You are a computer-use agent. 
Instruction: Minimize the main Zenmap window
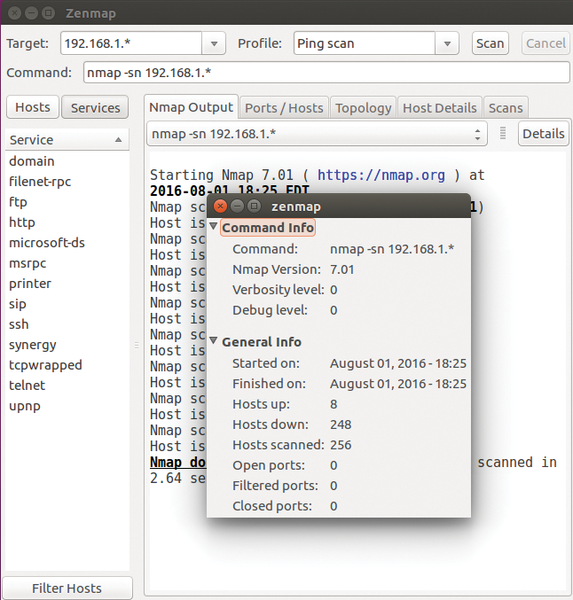pos(31,13)
